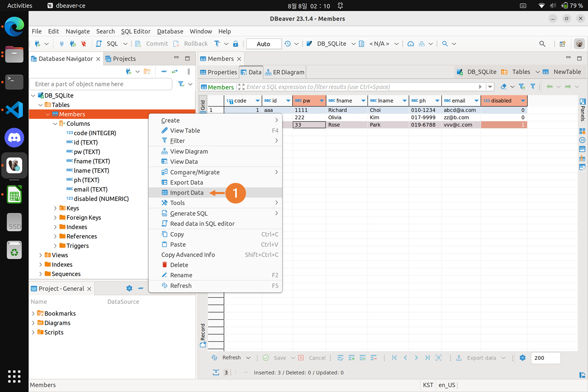The image size is (588, 392).
Task: Click the Commit toolbar button
Action: (152, 44)
